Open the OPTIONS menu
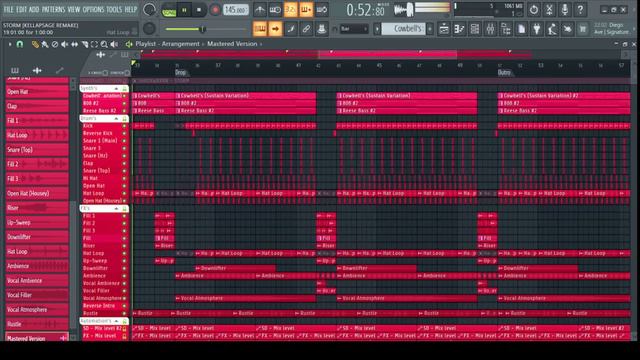 coord(93,9)
